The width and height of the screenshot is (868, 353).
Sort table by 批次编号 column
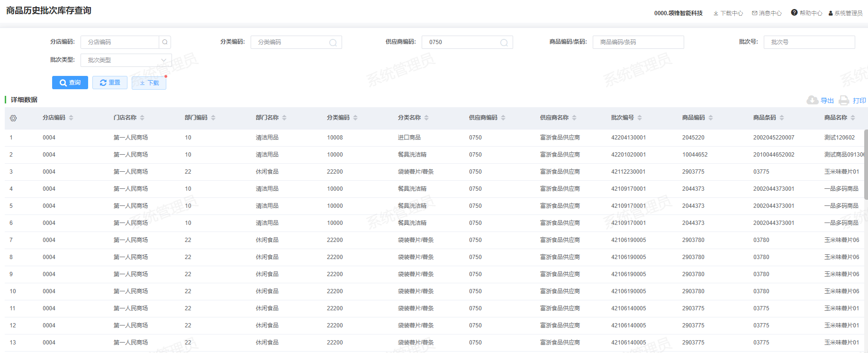(640, 118)
